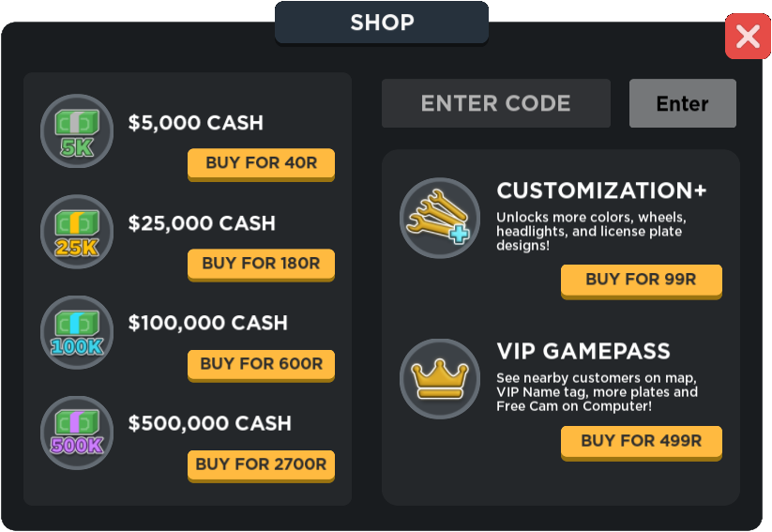
Task: Buy $100,000 cash for 600R
Action: tap(261, 364)
